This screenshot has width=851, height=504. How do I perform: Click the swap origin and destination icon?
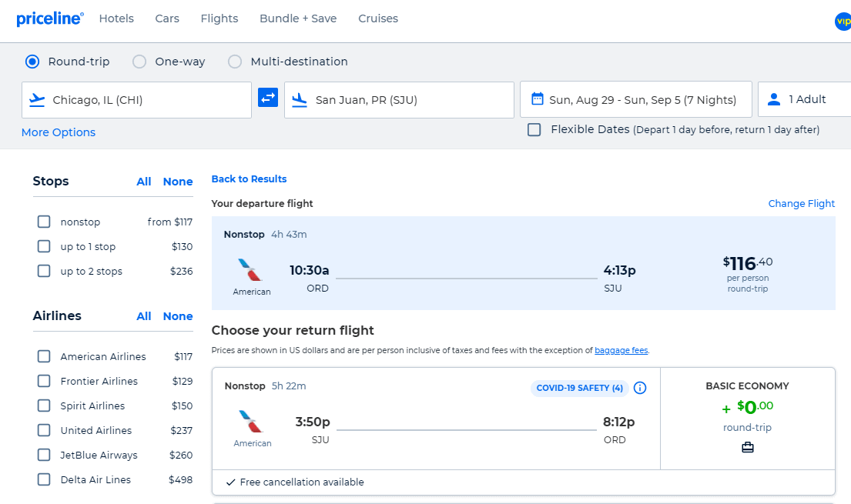267,98
